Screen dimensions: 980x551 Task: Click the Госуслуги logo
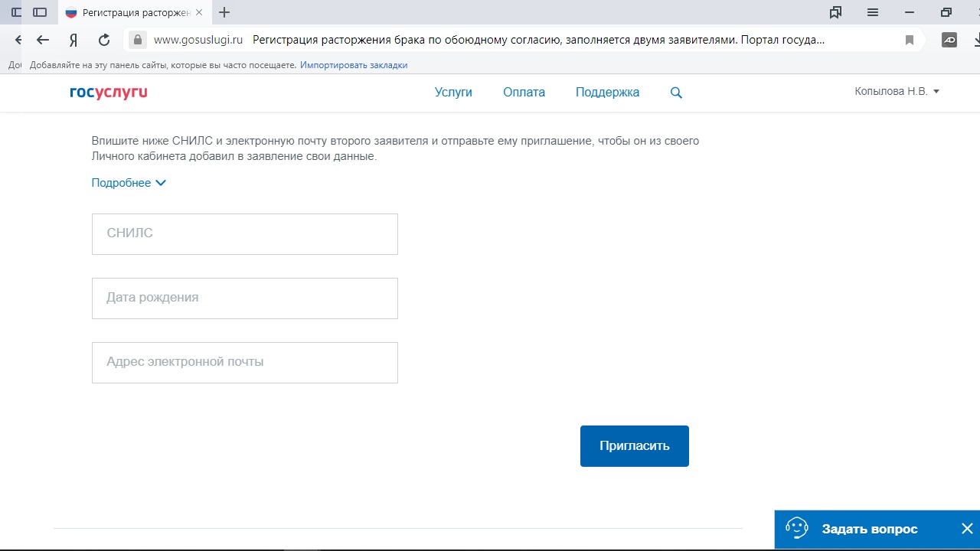pos(108,93)
